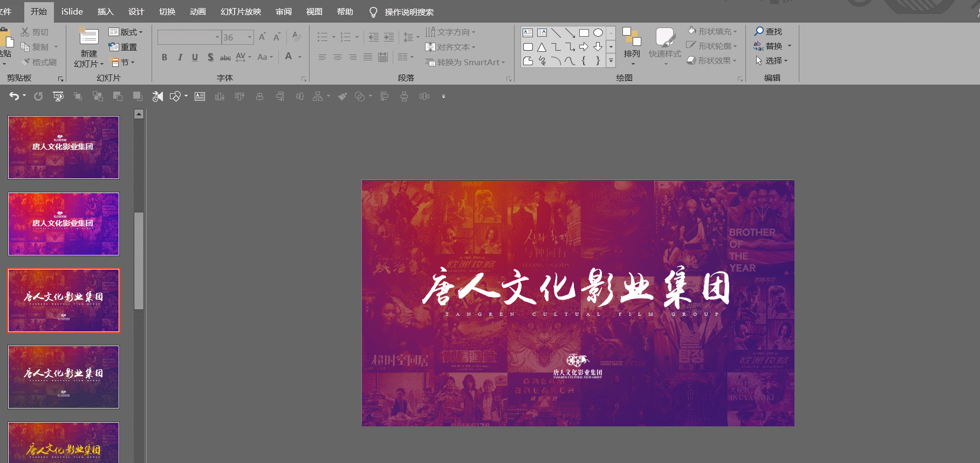This screenshot has height=463, width=980.
Task: Open the Shape Outline (形状轮廓) dropdown
Action: (712, 46)
